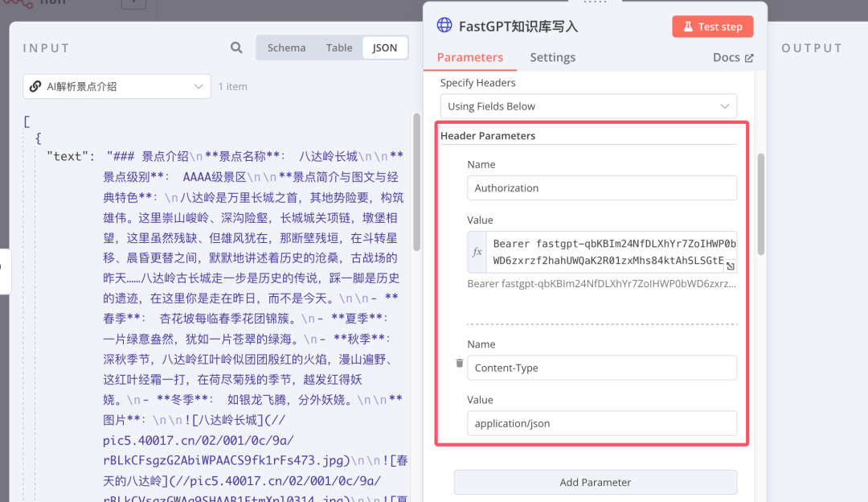Switch input view to Table

click(x=339, y=47)
